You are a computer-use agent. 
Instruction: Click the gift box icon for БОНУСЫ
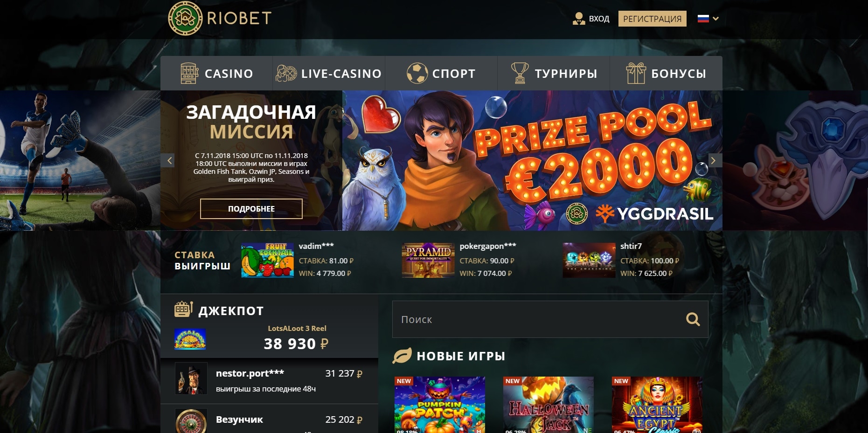(x=636, y=73)
